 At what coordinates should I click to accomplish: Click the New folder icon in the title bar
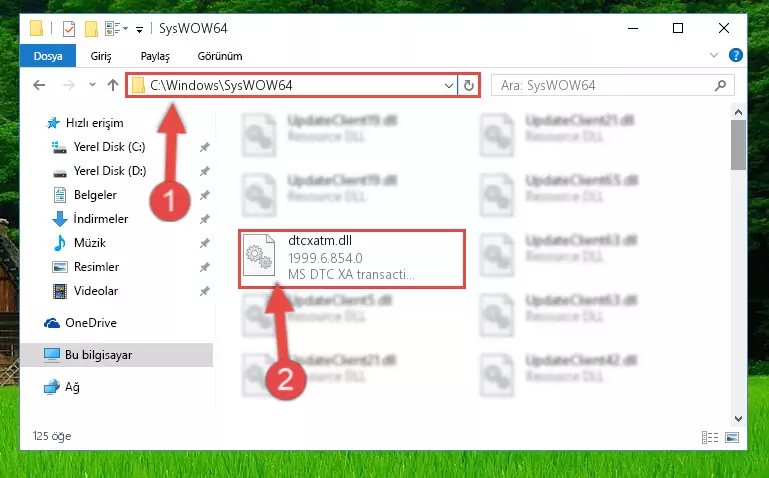click(91, 29)
